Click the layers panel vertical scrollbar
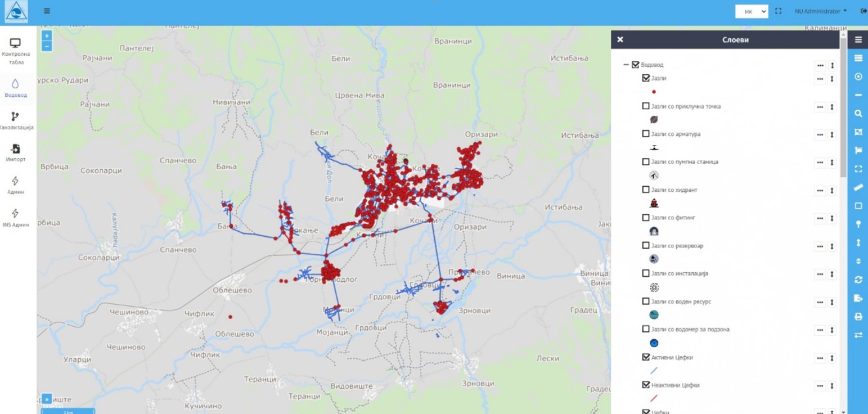Screen dimensions: 868x414 [x=843, y=107]
